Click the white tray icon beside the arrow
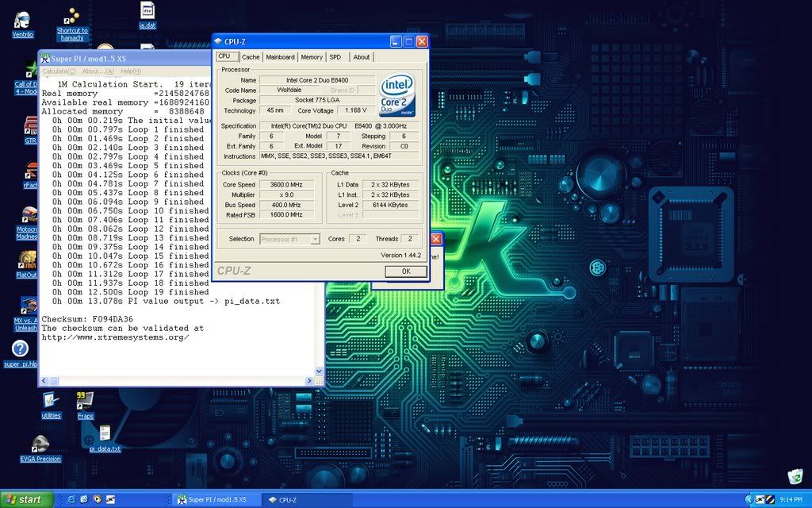Screen dimensions: 812x508 coord(760,500)
